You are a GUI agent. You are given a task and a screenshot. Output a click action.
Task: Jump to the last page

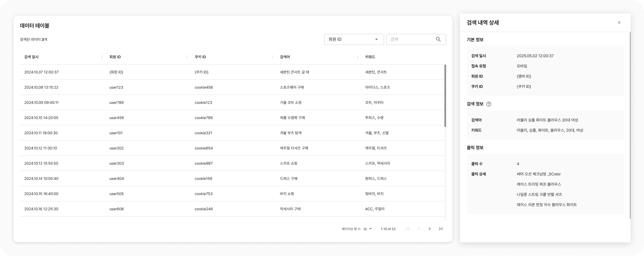(x=441, y=229)
